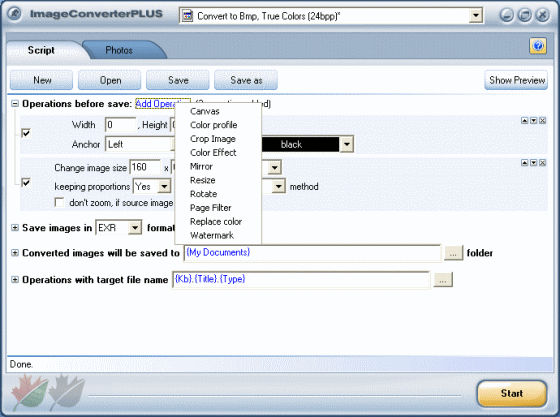Click the Save as button
This screenshot has width=560, height=417.
click(x=246, y=80)
